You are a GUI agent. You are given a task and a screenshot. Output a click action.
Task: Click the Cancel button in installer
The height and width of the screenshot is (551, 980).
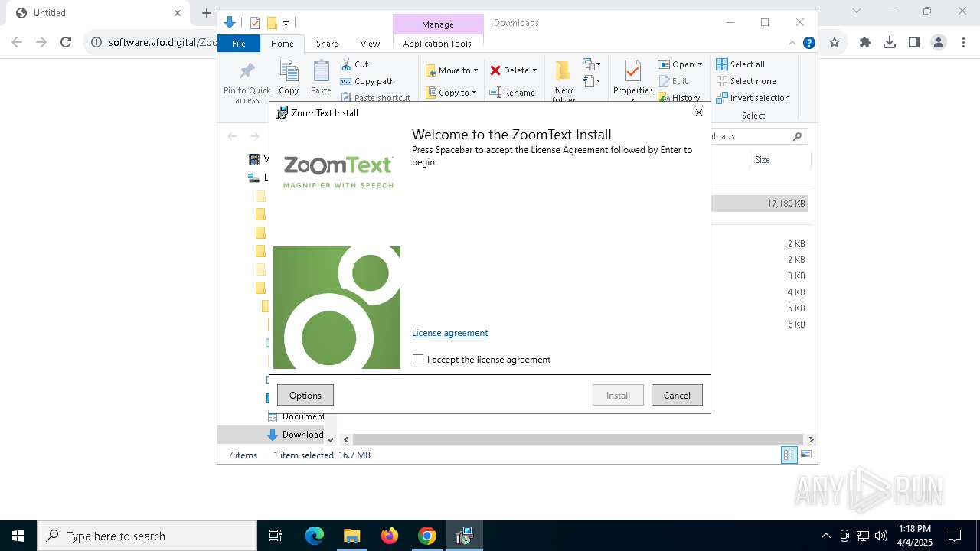tap(677, 395)
